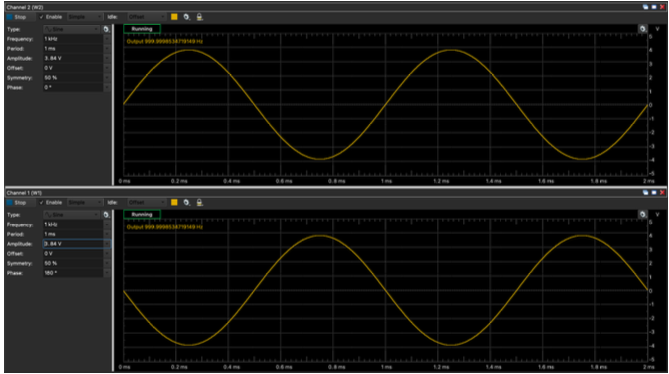
Task: Click the lock icon in Channel 1 toolbar
Action: click(x=199, y=202)
